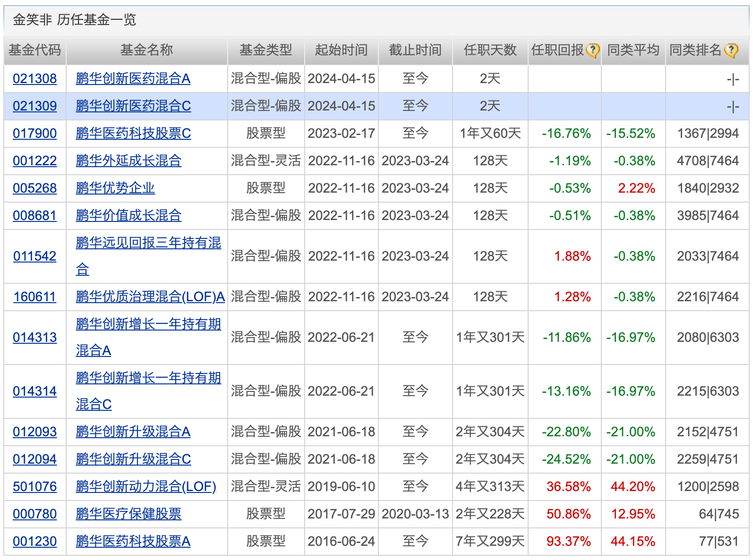Open fund code 021309 link
The image size is (753, 560).
click(x=35, y=106)
